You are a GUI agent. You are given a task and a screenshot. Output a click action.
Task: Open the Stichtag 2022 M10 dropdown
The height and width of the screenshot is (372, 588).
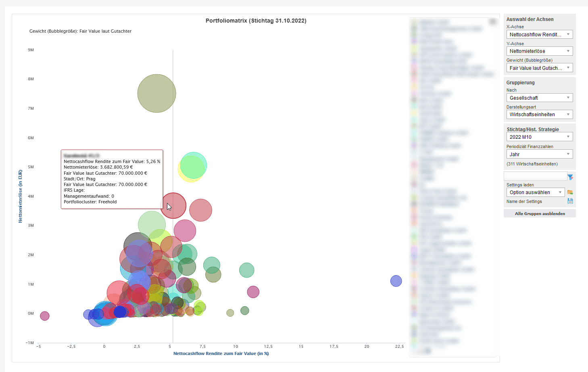click(x=539, y=137)
